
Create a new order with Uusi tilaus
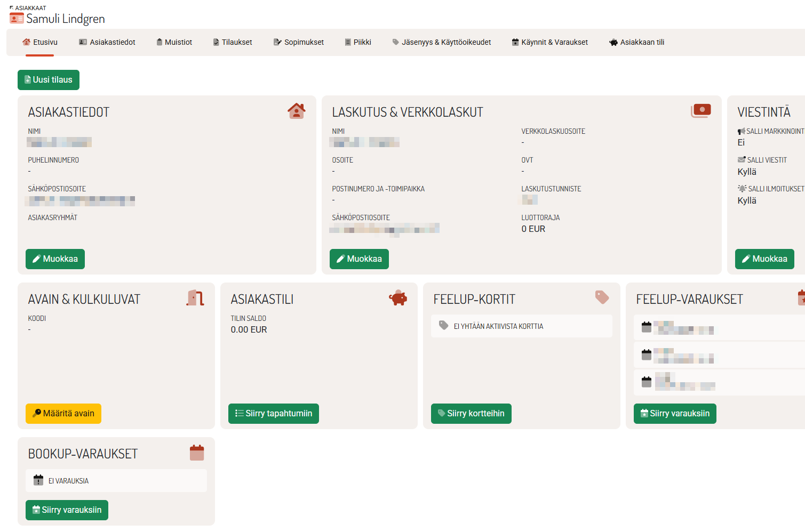(x=48, y=80)
